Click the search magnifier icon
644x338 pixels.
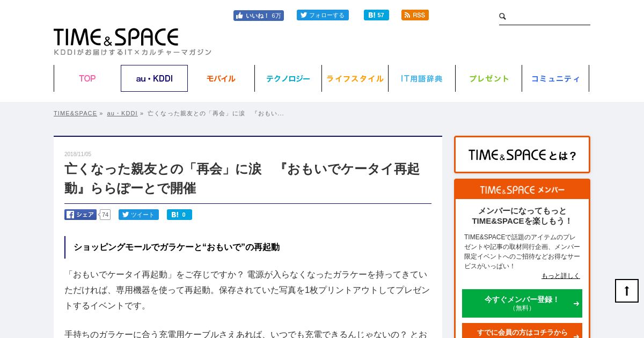tap(503, 17)
